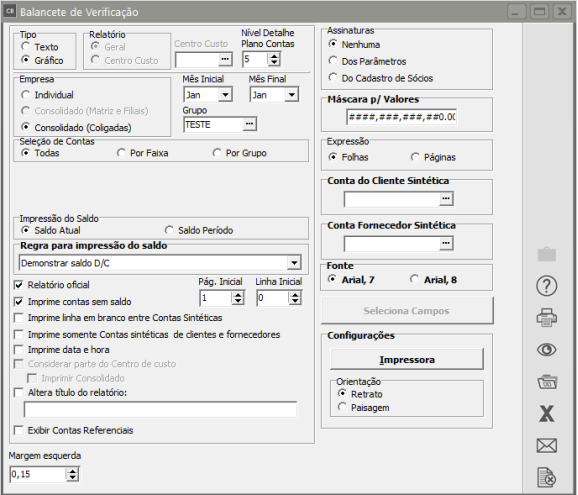
Task: Click the eye preview icon
Action: (546, 349)
